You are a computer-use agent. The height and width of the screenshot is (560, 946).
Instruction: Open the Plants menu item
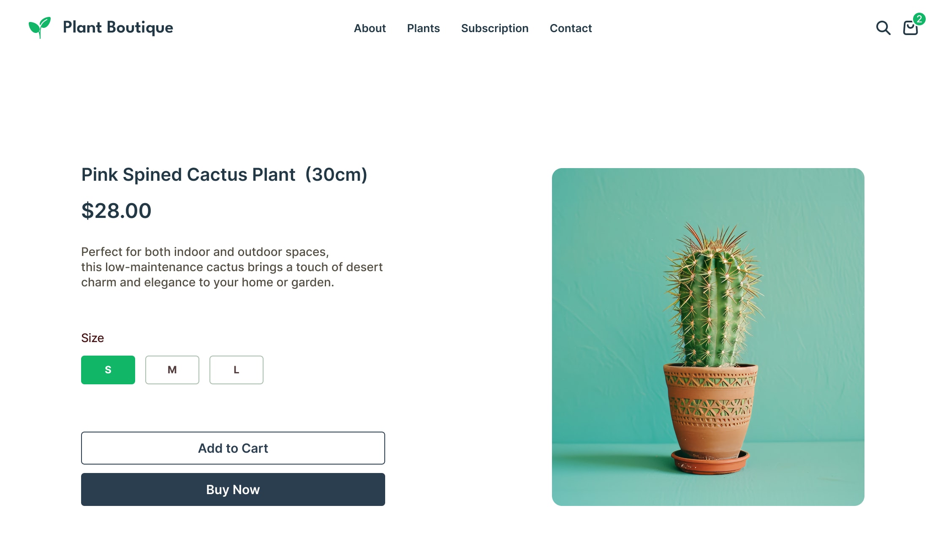(423, 28)
